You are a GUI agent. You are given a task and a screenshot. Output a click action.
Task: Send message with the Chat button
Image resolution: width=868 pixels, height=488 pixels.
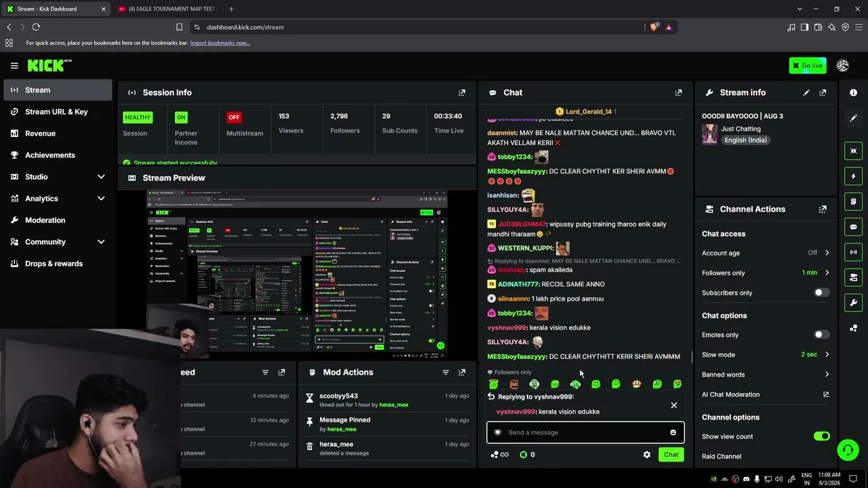[x=671, y=455]
